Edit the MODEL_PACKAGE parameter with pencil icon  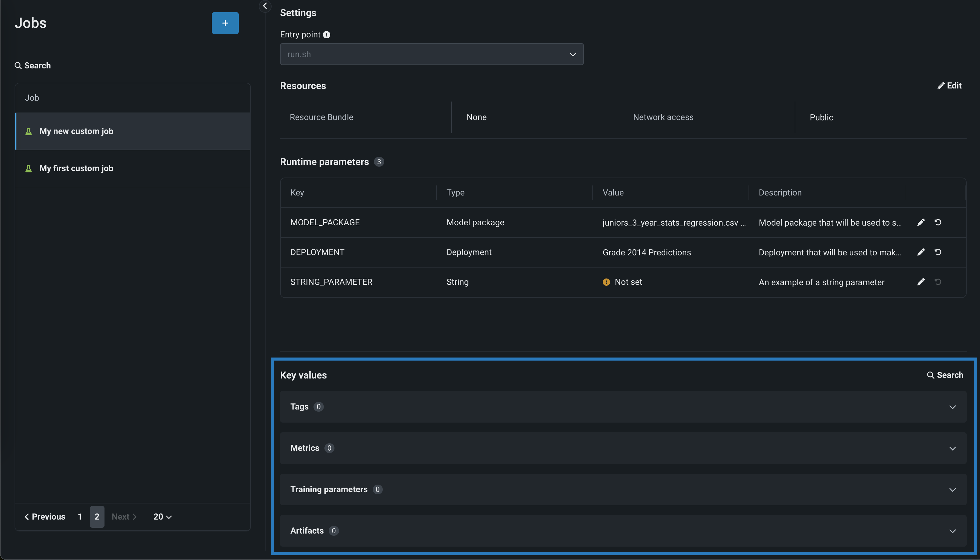921,222
